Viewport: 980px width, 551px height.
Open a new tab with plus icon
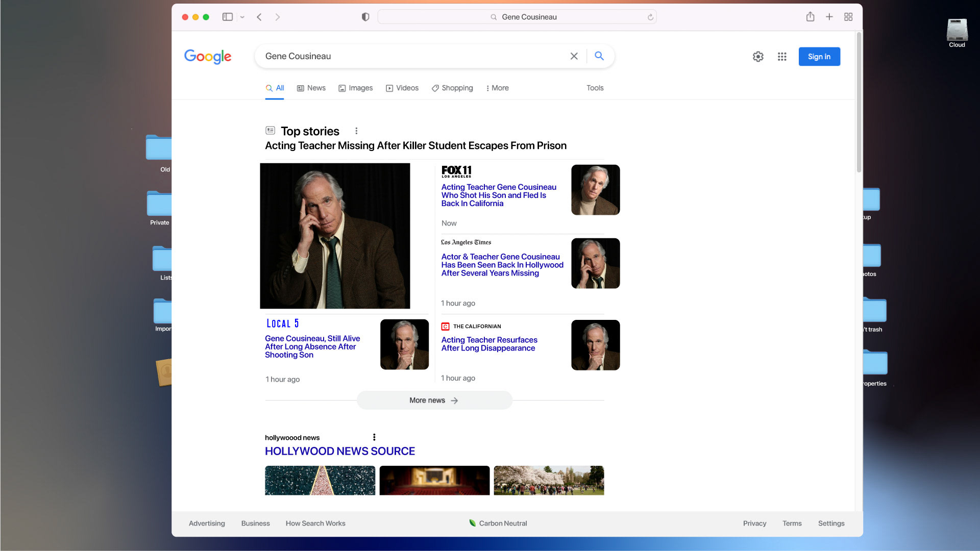coord(829,17)
